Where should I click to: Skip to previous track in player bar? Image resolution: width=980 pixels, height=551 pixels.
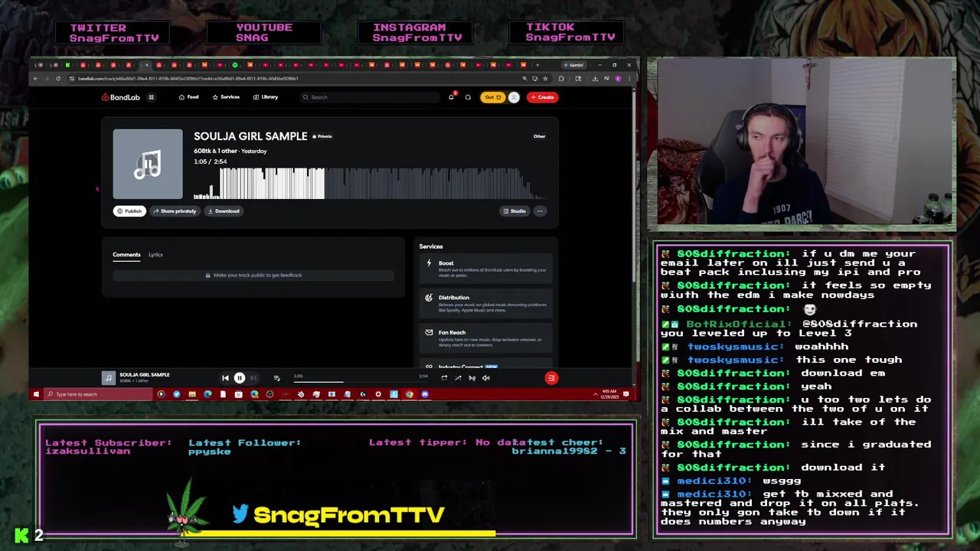coord(225,378)
